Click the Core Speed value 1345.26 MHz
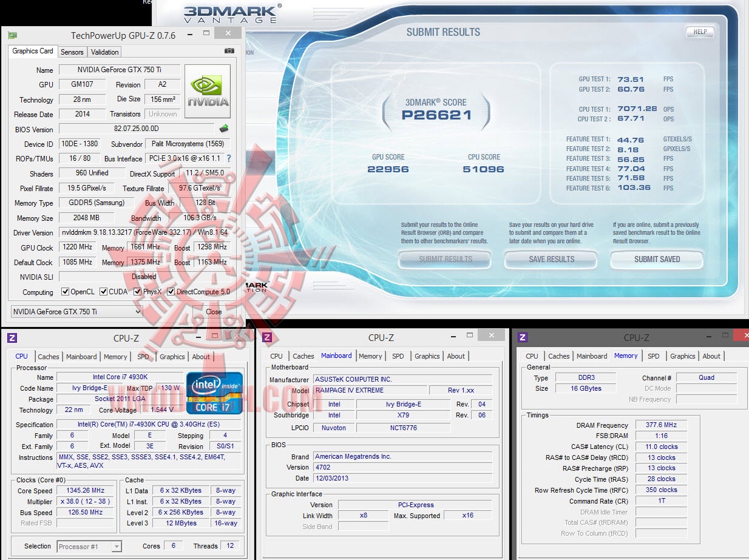 pos(86,490)
